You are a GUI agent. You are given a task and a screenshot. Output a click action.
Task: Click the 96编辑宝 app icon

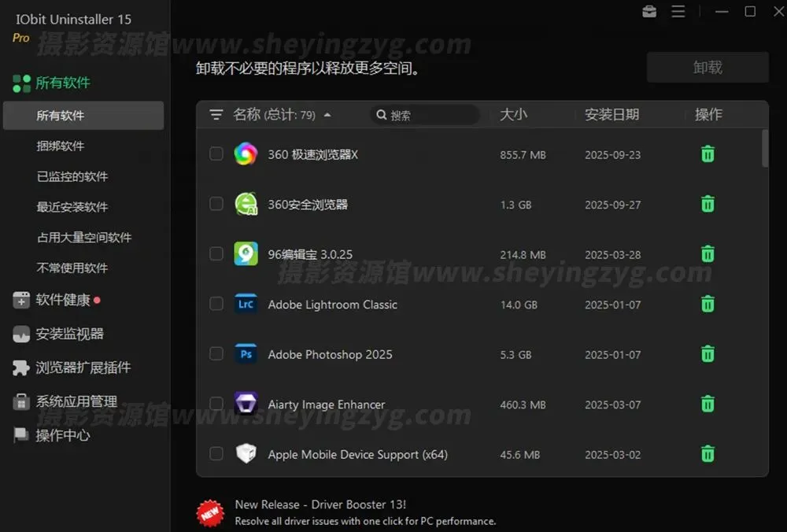click(246, 253)
